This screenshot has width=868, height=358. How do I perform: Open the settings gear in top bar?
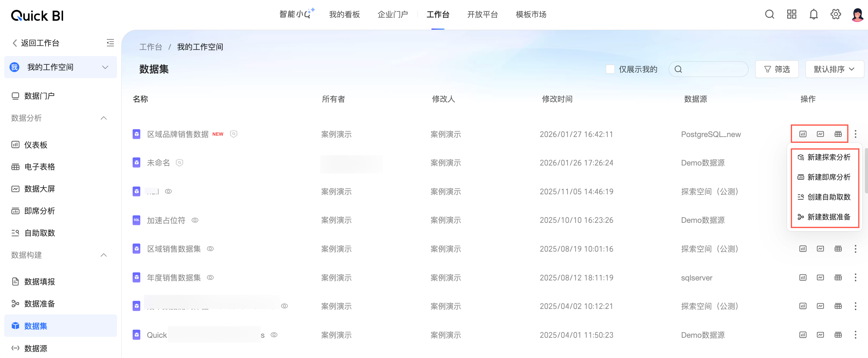tap(835, 14)
